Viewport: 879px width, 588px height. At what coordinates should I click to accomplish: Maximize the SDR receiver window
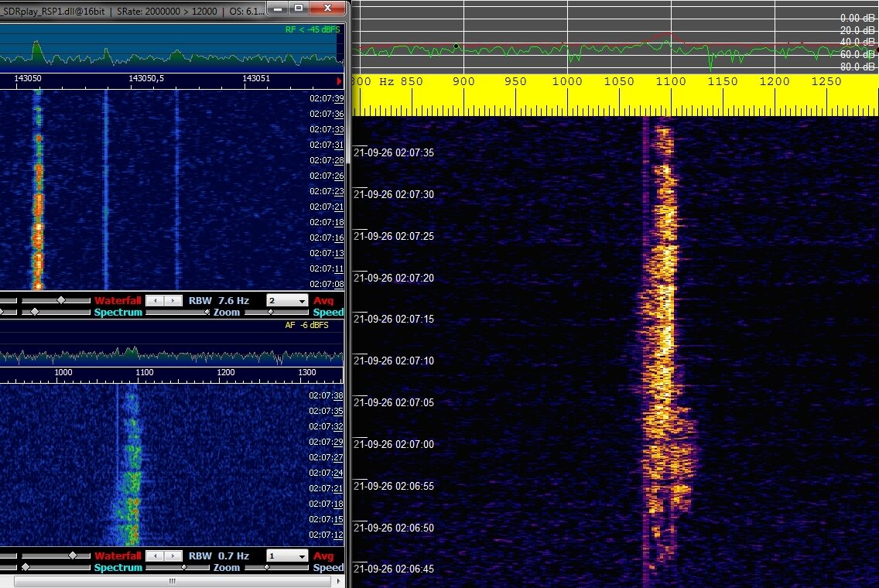299,8
